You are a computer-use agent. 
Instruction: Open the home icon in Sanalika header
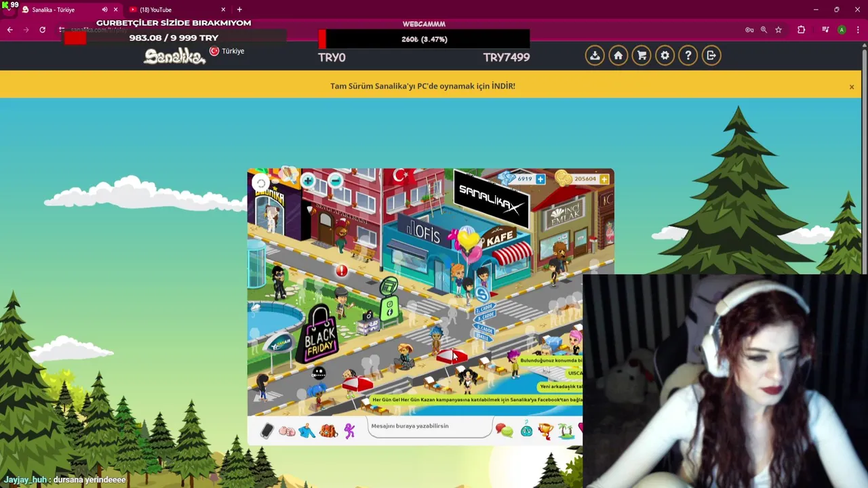(x=618, y=56)
